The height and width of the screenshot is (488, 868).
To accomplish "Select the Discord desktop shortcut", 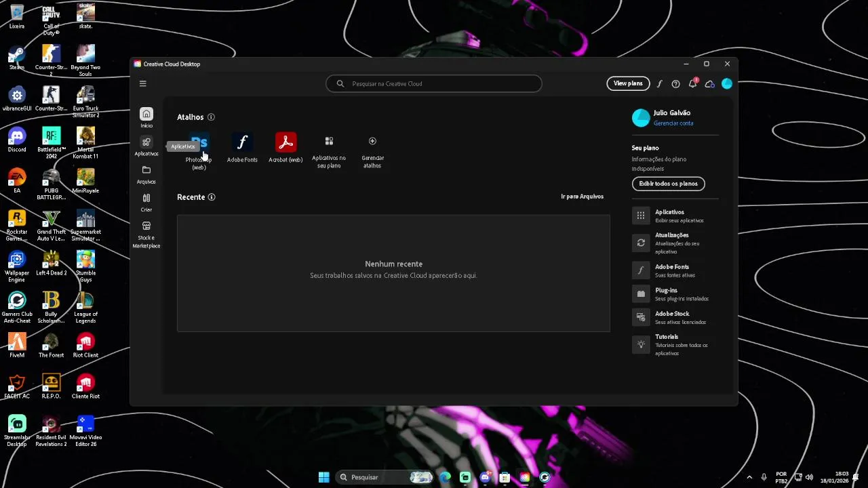I will point(17,140).
